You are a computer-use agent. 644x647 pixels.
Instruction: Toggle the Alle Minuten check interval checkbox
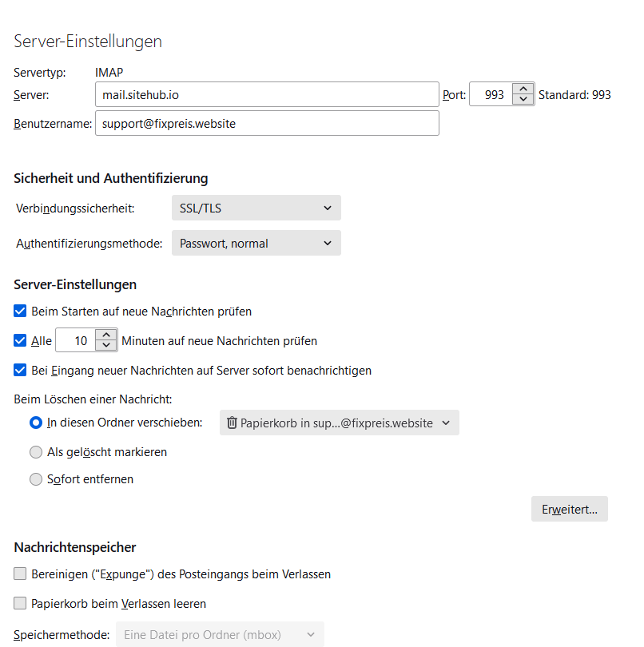click(x=21, y=341)
